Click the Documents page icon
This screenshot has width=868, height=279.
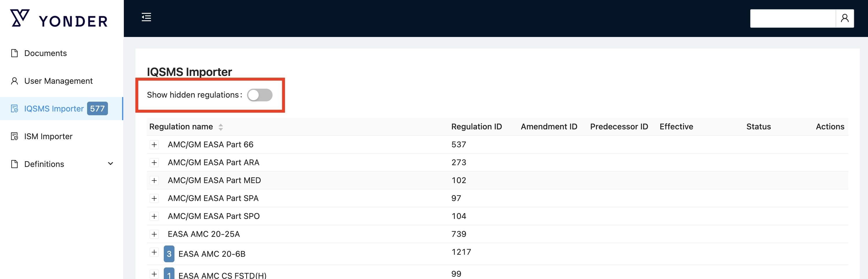point(14,53)
